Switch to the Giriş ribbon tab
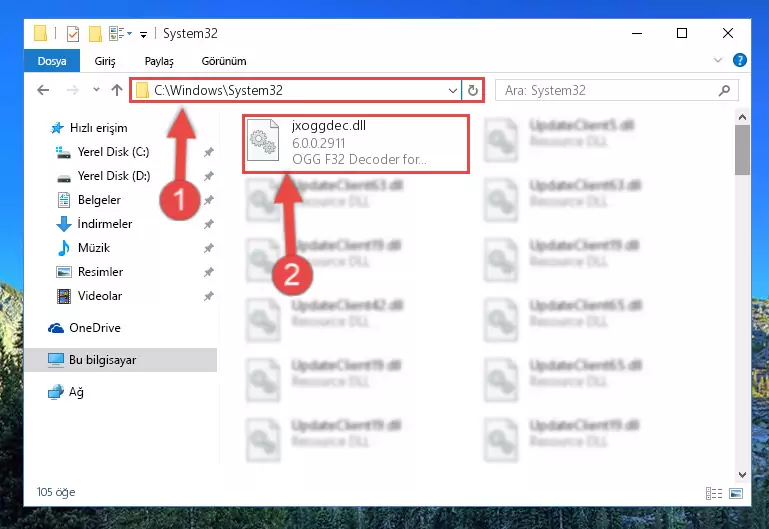The image size is (769, 529). click(x=105, y=61)
